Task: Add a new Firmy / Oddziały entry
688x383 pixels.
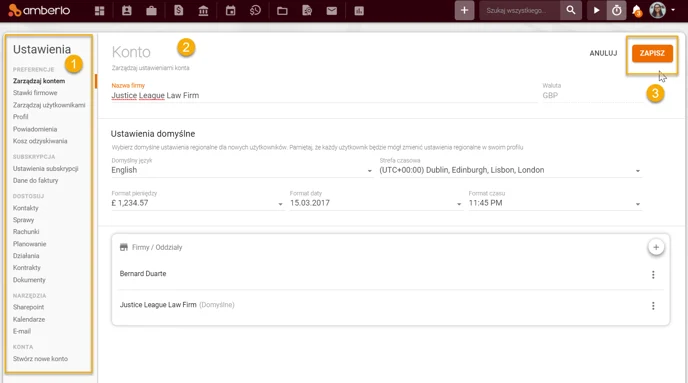Action: pos(656,247)
